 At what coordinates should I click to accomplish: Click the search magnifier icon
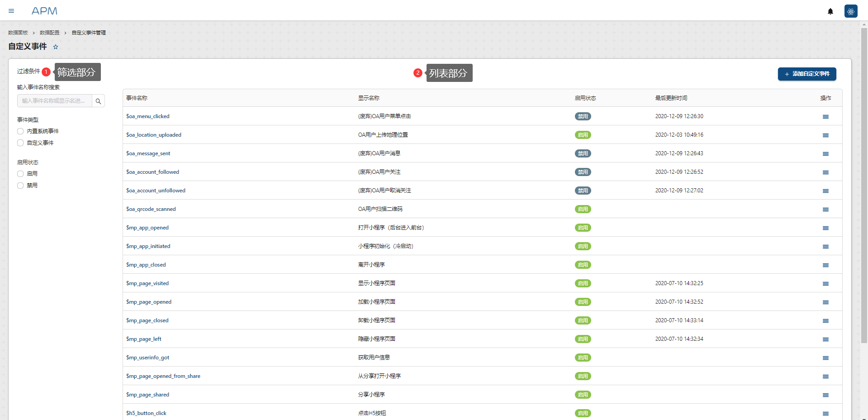coord(98,101)
